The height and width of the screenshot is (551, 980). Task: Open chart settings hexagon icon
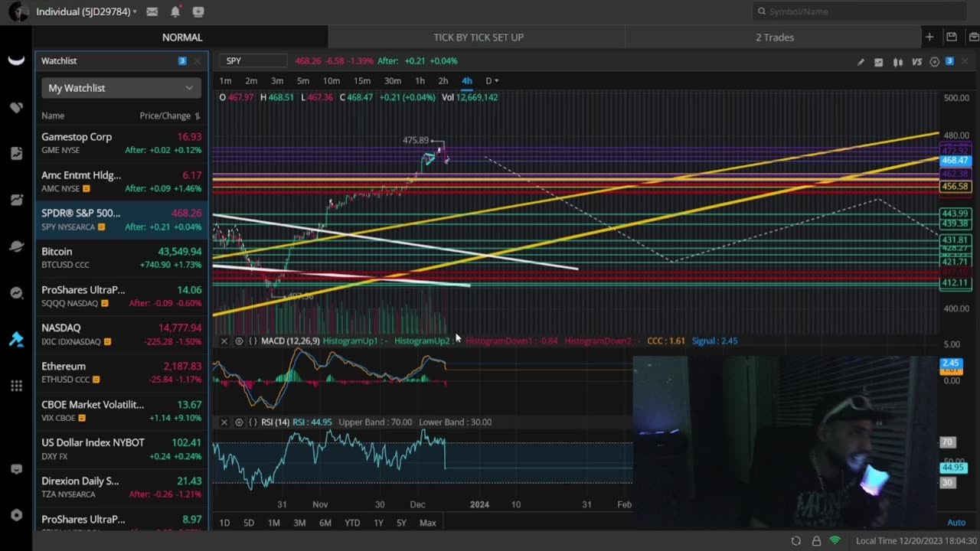[x=935, y=61]
